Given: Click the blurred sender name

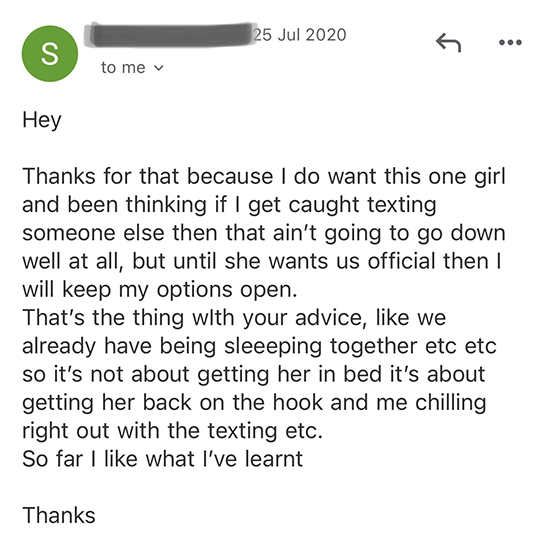Looking at the screenshot, I should click(170, 34).
